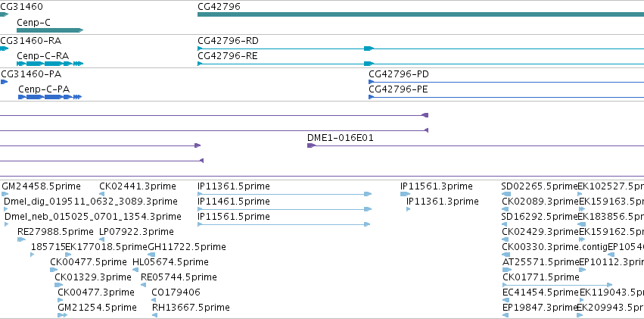Image resolution: width=644 pixels, height=319 pixels.
Task: Select the CG42796 gene bar
Action: pos(421,14)
